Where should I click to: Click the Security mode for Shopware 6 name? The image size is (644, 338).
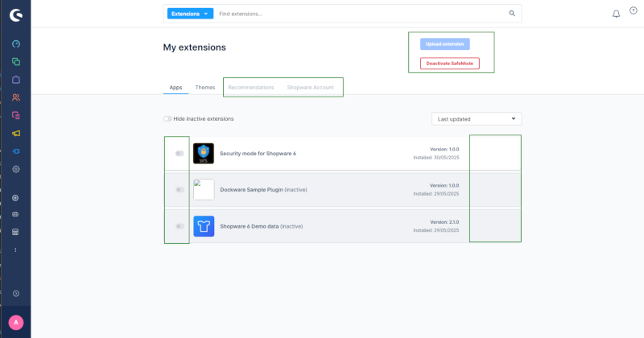(x=258, y=154)
